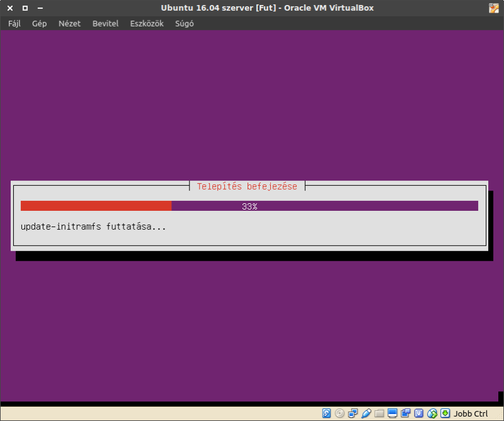504x421 pixels.
Task: Click the display settings monitor icon
Action: point(392,413)
